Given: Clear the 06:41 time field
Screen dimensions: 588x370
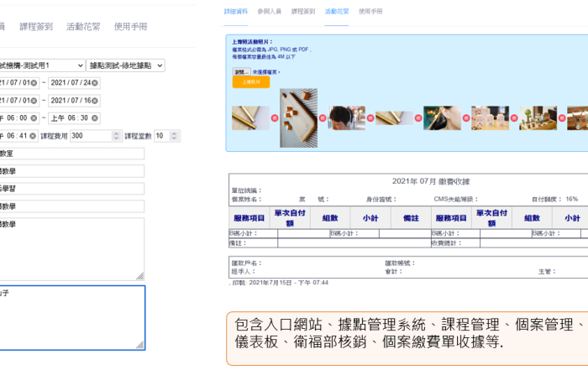Looking at the screenshot, I should pyautogui.click(x=34, y=136).
